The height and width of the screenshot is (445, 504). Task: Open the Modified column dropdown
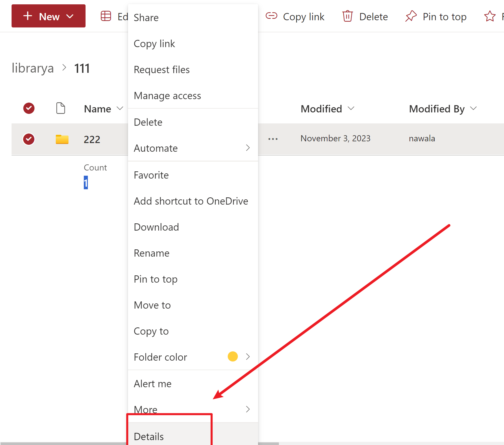[351, 109]
